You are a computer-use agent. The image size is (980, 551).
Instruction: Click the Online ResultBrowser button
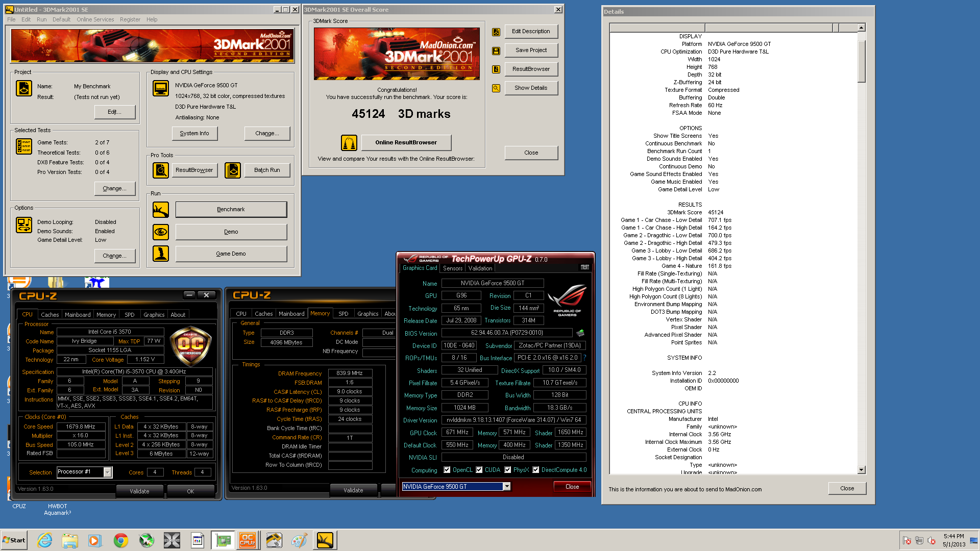click(406, 143)
